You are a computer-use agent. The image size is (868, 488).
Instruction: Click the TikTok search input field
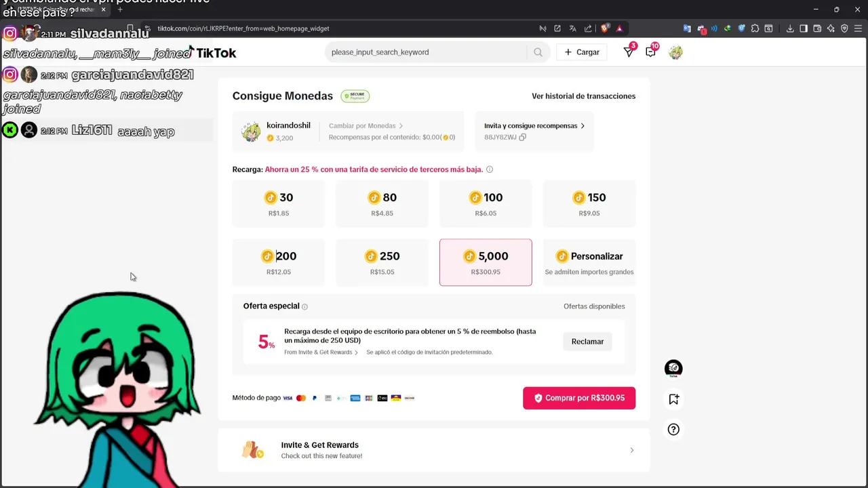[x=427, y=52]
